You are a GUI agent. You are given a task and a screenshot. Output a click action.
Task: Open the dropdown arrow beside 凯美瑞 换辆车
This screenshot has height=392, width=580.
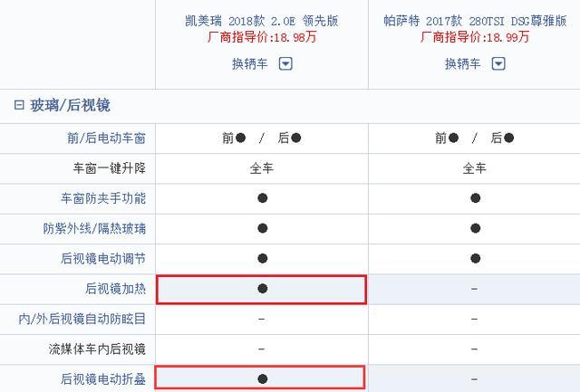285,64
